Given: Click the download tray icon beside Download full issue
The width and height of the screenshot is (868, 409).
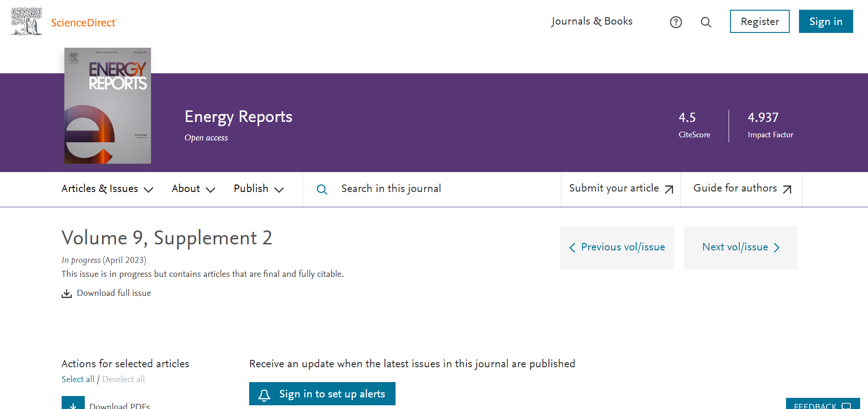Looking at the screenshot, I should pyautogui.click(x=67, y=294).
